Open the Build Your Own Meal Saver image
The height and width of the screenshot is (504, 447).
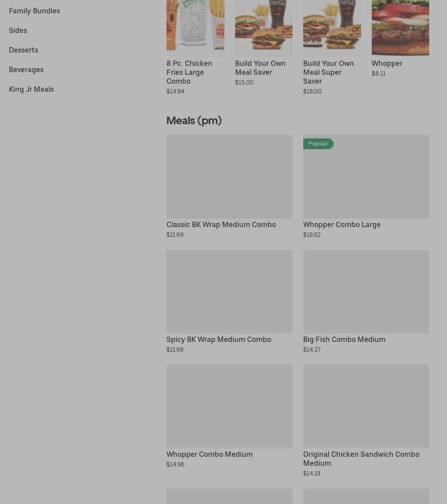pos(264,27)
